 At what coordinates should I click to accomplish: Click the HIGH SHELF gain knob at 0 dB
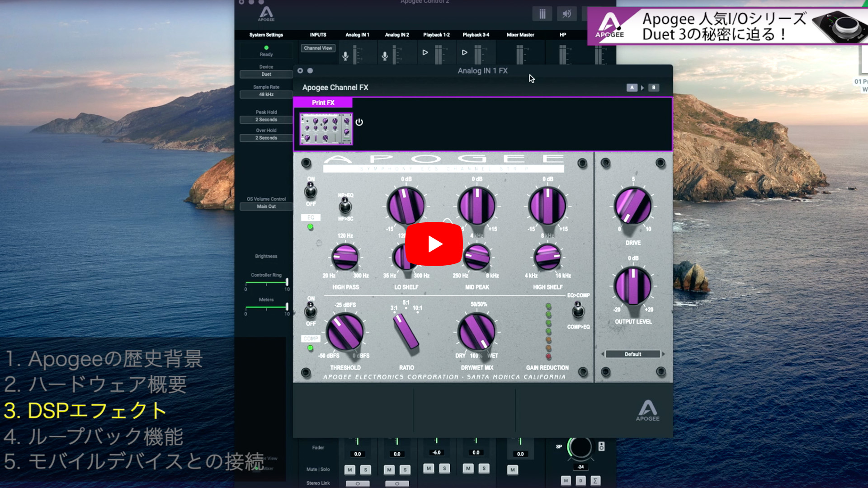tap(547, 206)
